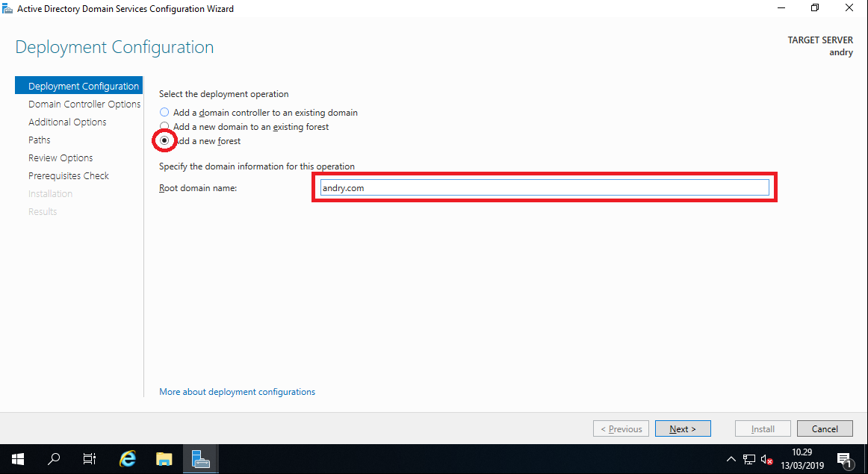
Task: Open Prerequisites Check step
Action: pos(69,176)
